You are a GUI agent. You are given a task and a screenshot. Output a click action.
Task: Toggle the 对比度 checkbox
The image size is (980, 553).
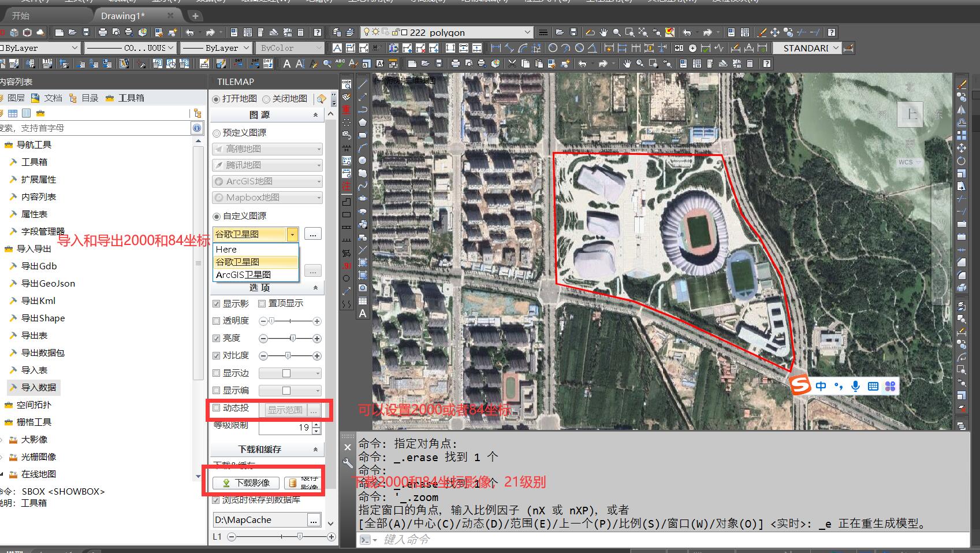click(x=217, y=355)
